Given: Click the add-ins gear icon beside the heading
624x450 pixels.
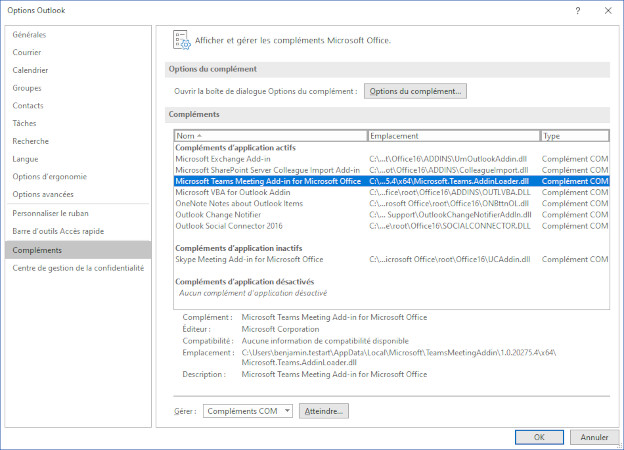Looking at the screenshot, I should click(182, 40).
